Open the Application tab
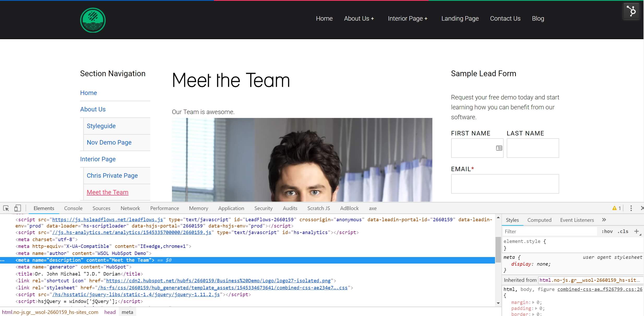 (x=231, y=208)
